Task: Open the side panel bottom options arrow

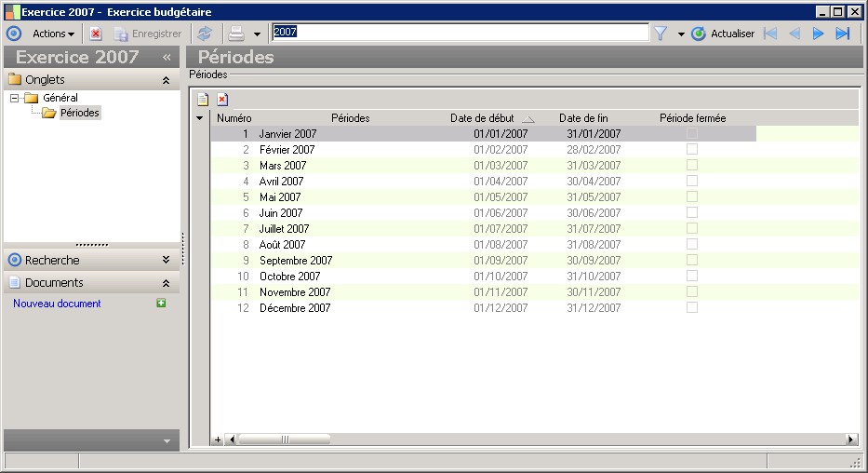Action: pyautogui.click(x=167, y=441)
